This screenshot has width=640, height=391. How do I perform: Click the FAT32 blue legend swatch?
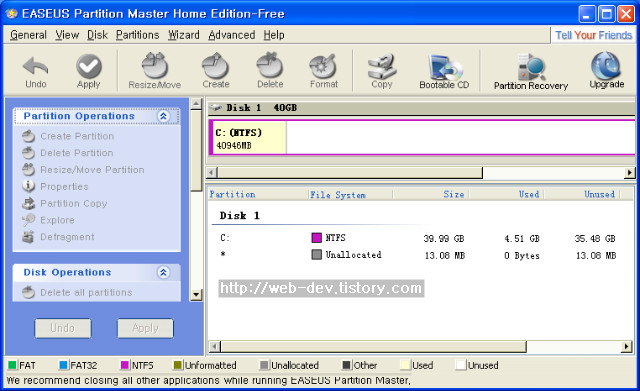[63, 365]
